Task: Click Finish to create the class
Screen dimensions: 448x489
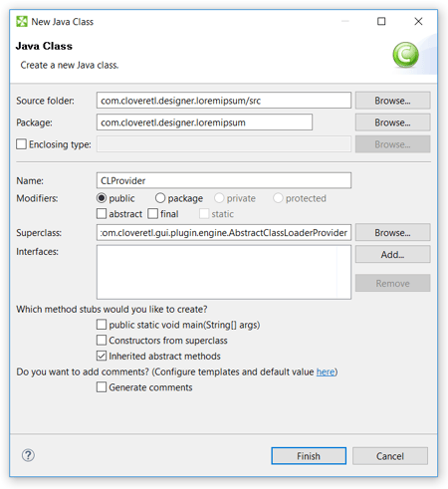Action: tap(309, 456)
